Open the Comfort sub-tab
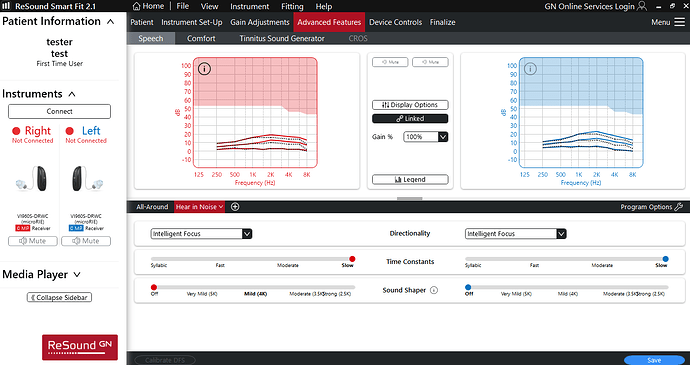 (x=201, y=38)
